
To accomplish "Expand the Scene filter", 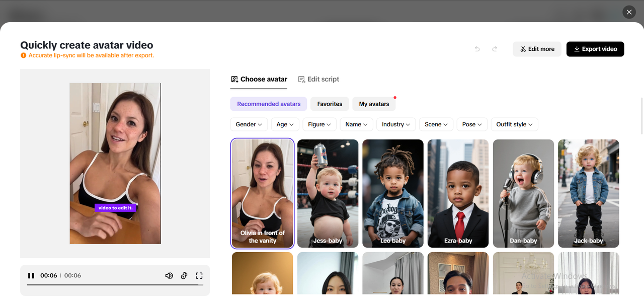I will tap(436, 124).
